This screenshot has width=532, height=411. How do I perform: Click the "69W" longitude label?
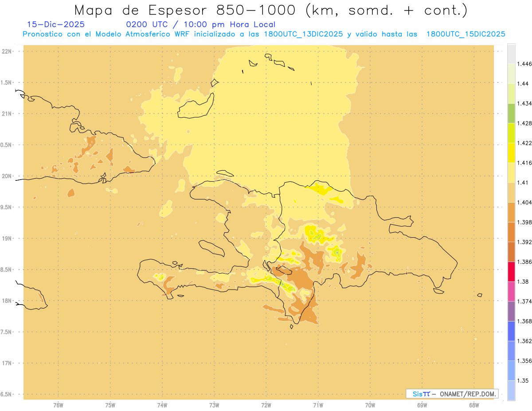422,405
